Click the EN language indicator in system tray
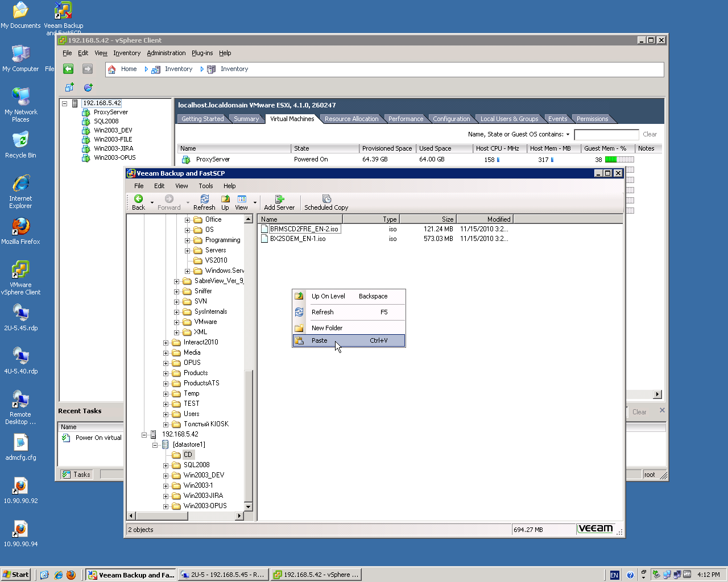The width and height of the screenshot is (728, 582). (614, 575)
